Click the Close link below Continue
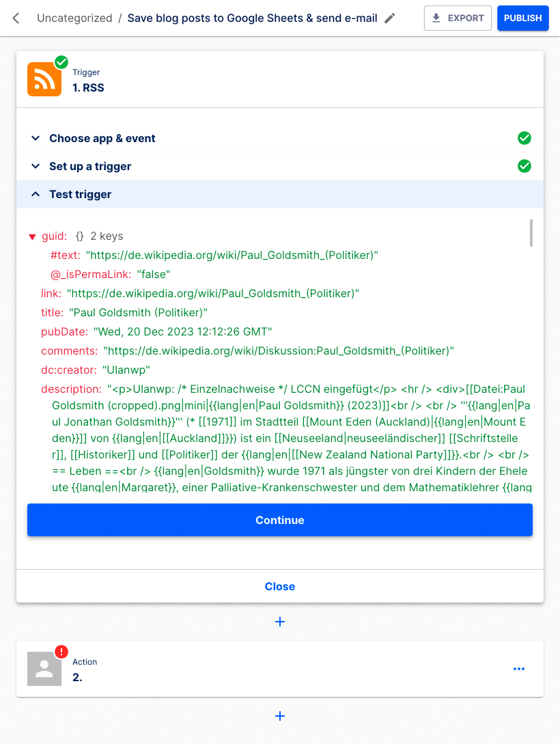Screen dimensions: 560x744 click(x=279, y=586)
